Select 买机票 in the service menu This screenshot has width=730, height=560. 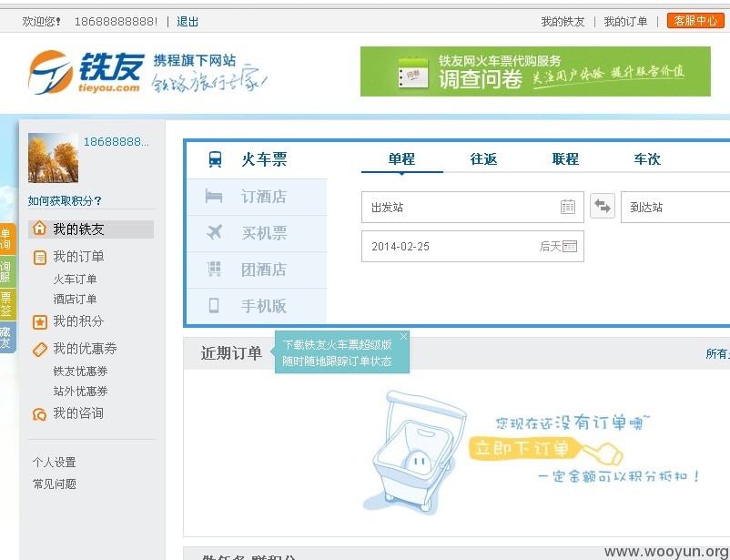pyautogui.click(x=257, y=233)
